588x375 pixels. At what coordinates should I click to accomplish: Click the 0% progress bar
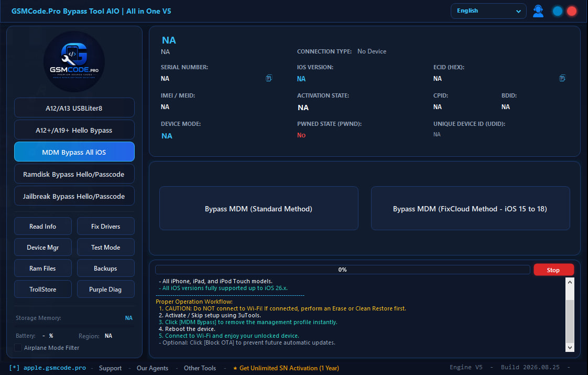[x=342, y=270]
